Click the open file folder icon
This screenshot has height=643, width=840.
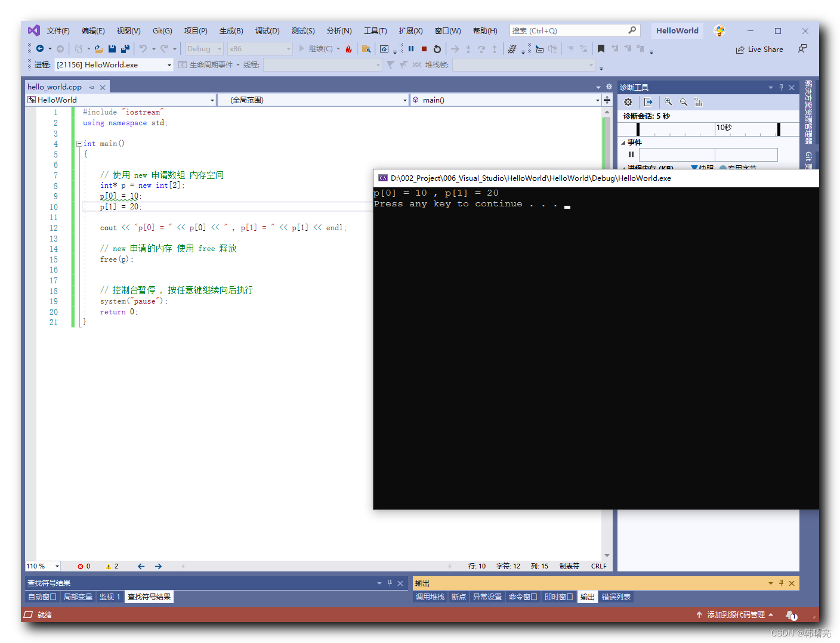click(x=98, y=49)
